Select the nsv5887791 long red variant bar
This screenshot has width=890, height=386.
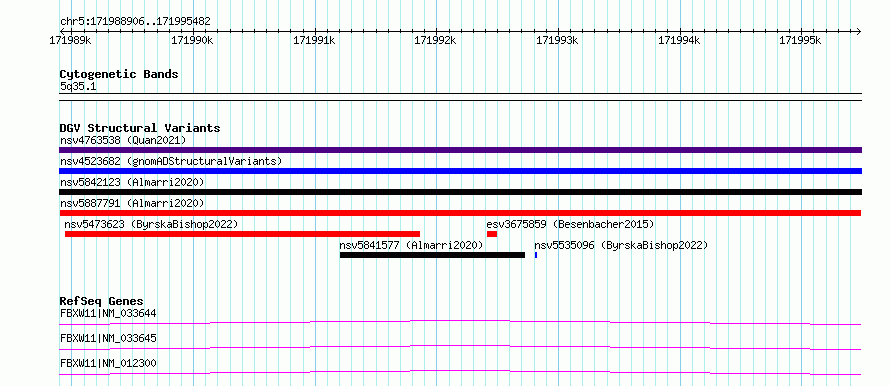(460, 213)
